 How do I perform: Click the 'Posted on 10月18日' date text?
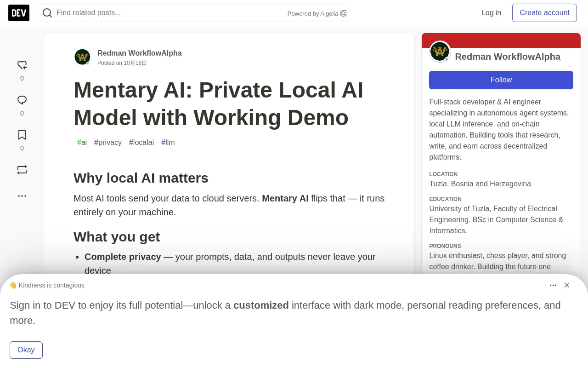click(122, 63)
